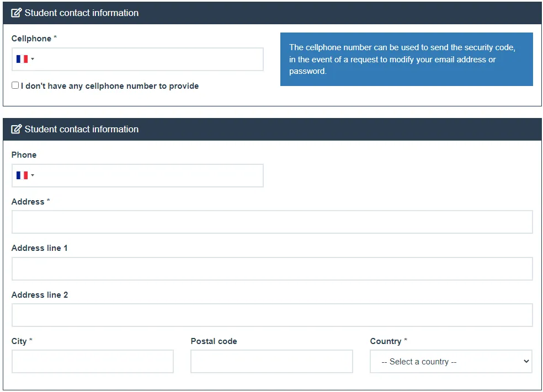Click the Country field label
Image resolution: width=543 pixels, height=392 pixels.
(386, 341)
